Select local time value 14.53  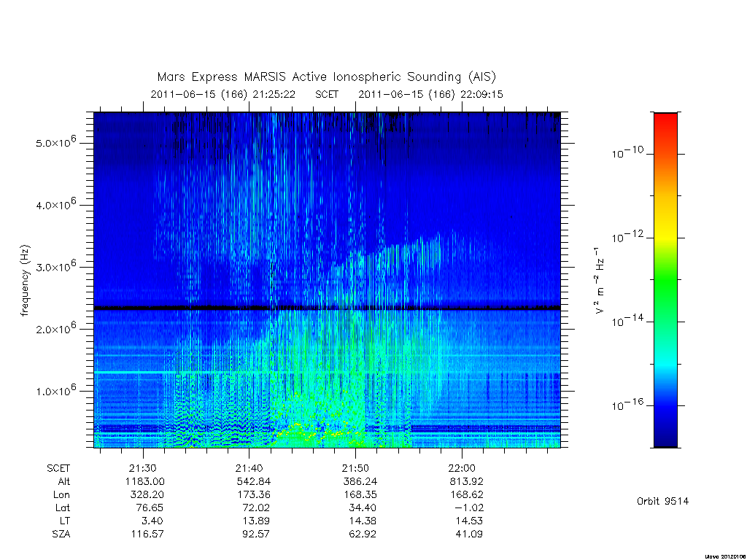coord(469,521)
